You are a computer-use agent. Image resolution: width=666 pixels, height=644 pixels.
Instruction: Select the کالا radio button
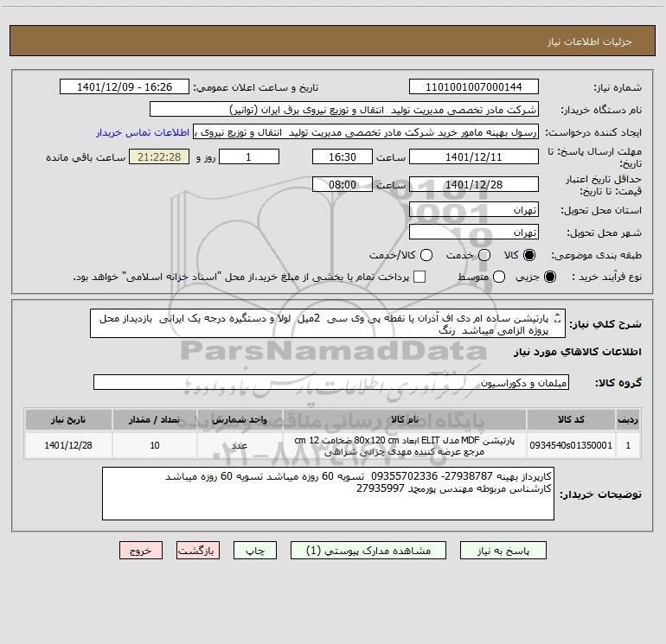tap(529, 255)
